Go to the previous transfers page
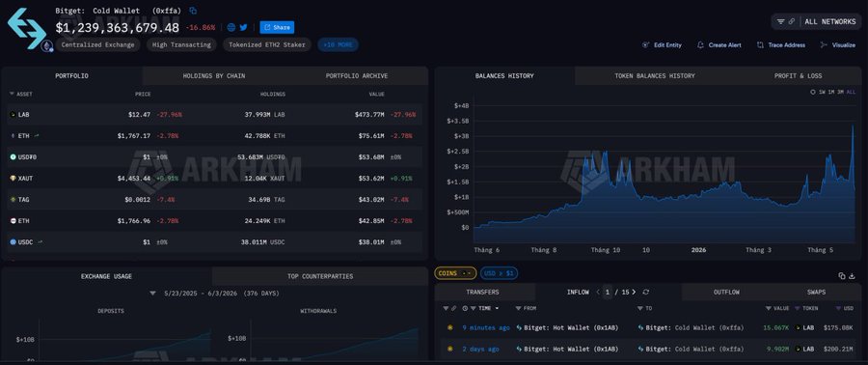Viewport: 868px width, 365px height. pos(598,292)
